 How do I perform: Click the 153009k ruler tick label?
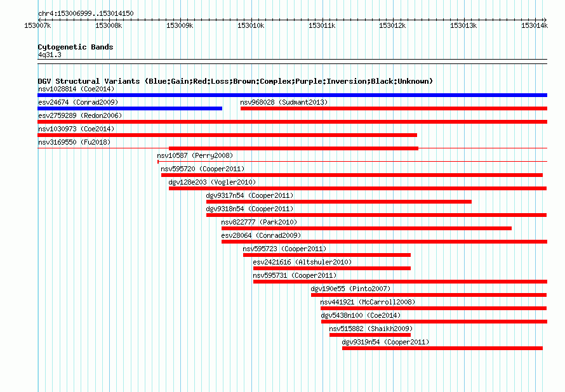coord(180,25)
